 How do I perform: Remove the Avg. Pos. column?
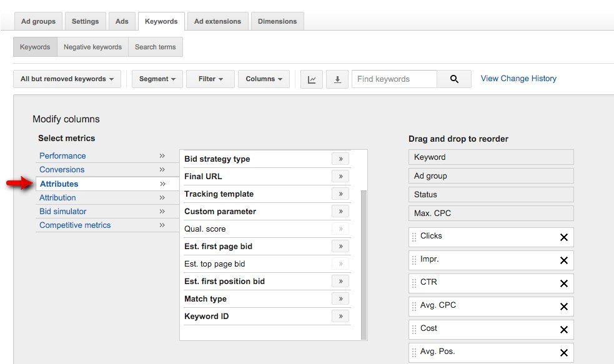click(563, 352)
